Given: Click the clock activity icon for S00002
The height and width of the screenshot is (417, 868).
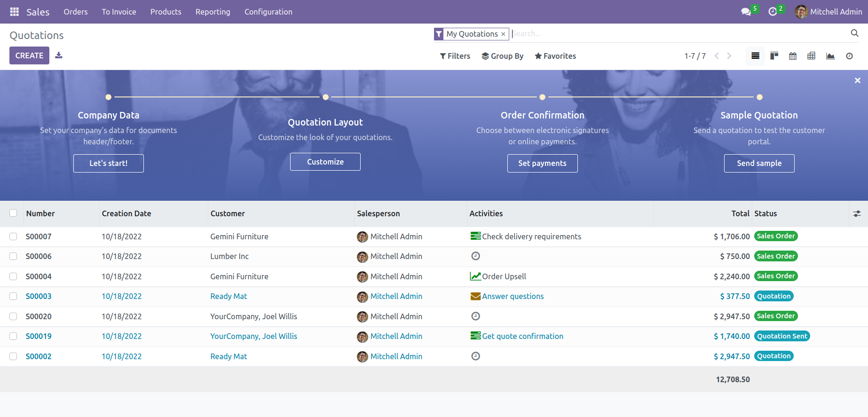Looking at the screenshot, I should [x=475, y=356].
